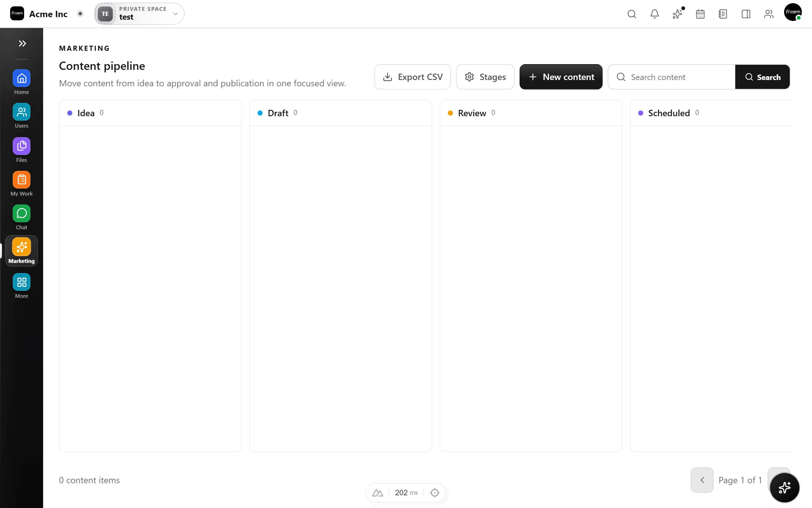
Task: Open My Work in the sidebar
Action: click(x=22, y=184)
